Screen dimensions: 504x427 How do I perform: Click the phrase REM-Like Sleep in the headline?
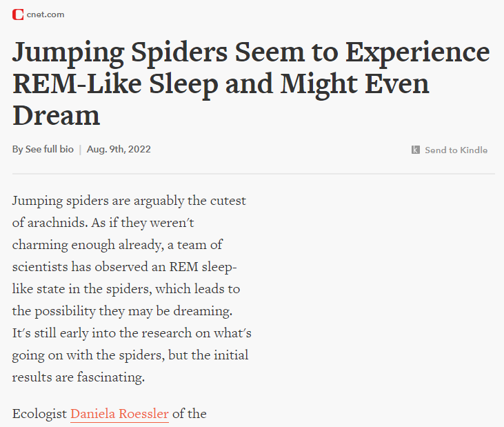click(x=115, y=84)
